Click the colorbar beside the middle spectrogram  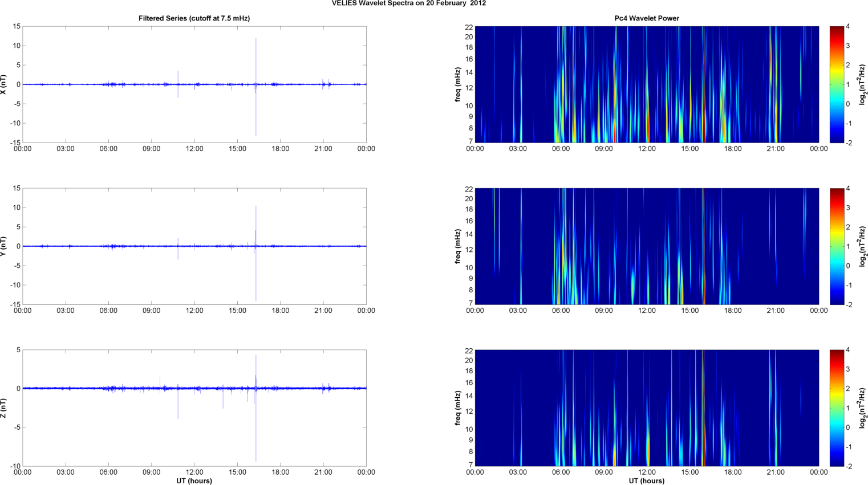836,246
